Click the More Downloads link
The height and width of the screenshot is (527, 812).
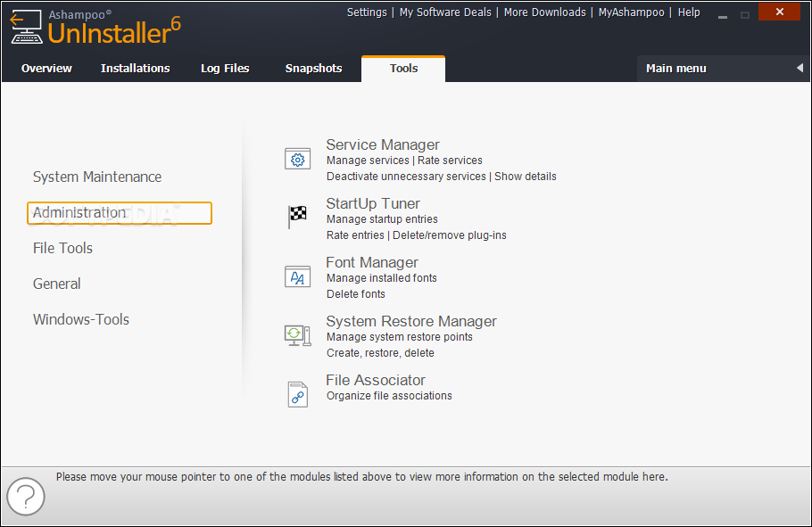tap(545, 12)
